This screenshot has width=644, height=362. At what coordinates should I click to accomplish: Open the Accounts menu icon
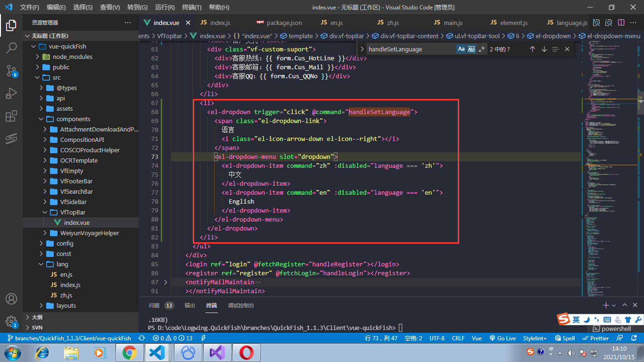point(11,299)
